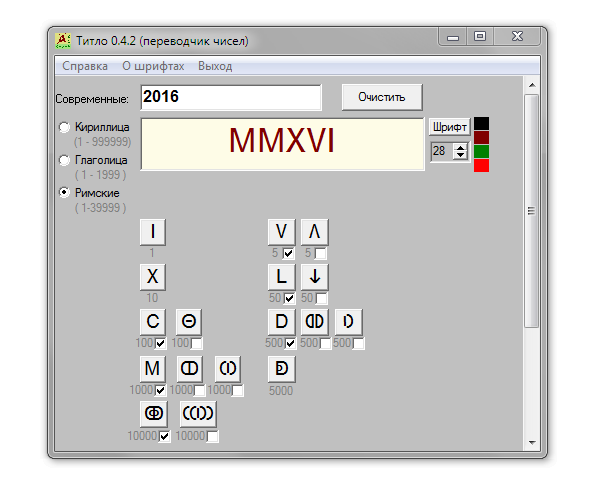Uncheck the V checkbox for 5
The image size is (600, 486).
coord(288,253)
